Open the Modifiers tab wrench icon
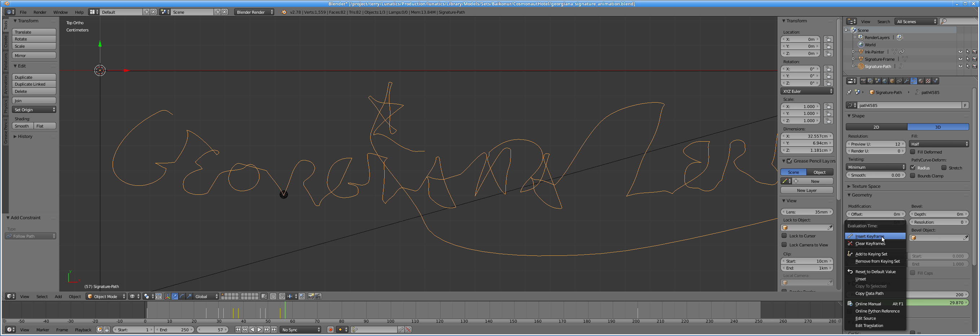The height and width of the screenshot is (336, 980). 906,81
